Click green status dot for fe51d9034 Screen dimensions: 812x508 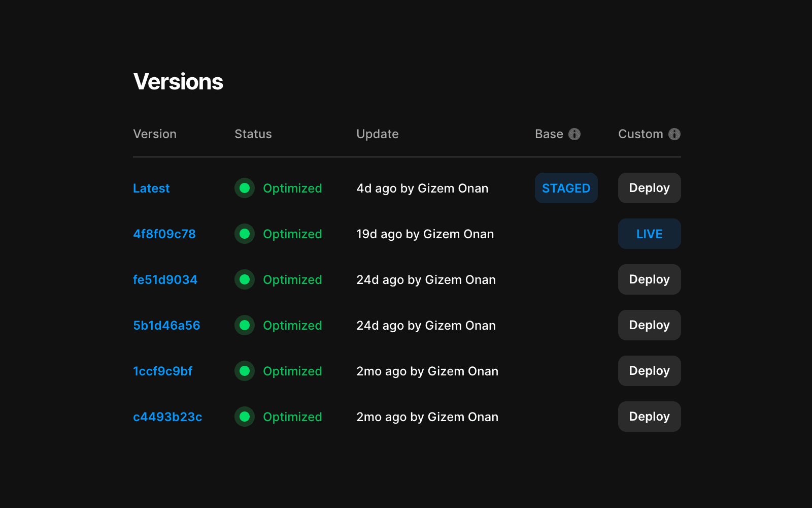pyautogui.click(x=245, y=279)
